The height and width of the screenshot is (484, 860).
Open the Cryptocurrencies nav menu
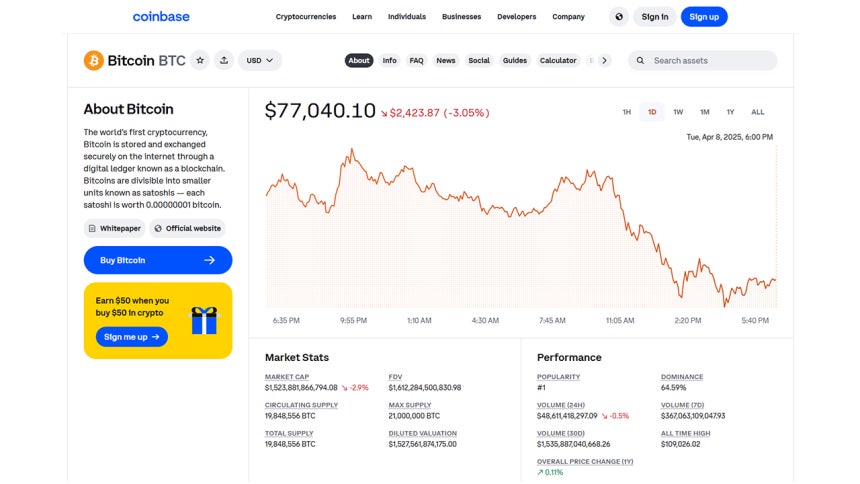coord(306,16)
